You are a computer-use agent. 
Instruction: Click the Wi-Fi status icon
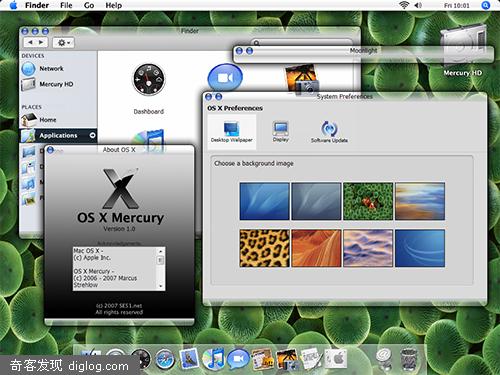404,5
